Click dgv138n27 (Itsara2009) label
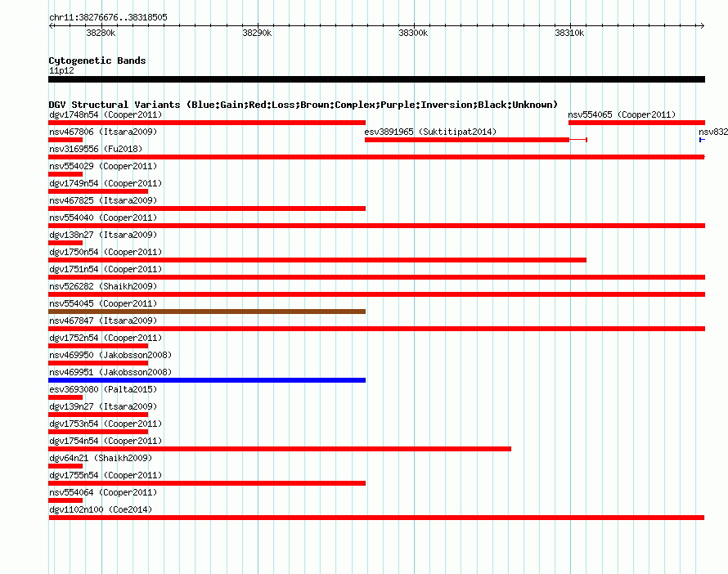Viewport: 728px width, 574px height. click(103, 235)
